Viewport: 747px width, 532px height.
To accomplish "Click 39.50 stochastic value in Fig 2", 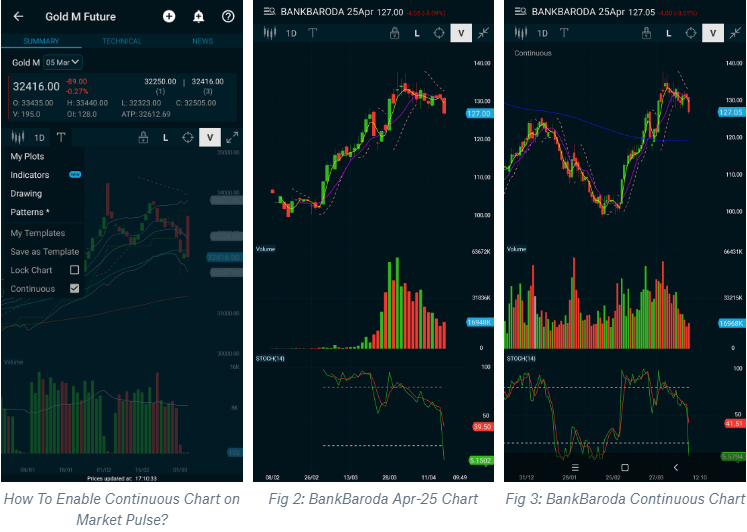I will pos(482,426).
